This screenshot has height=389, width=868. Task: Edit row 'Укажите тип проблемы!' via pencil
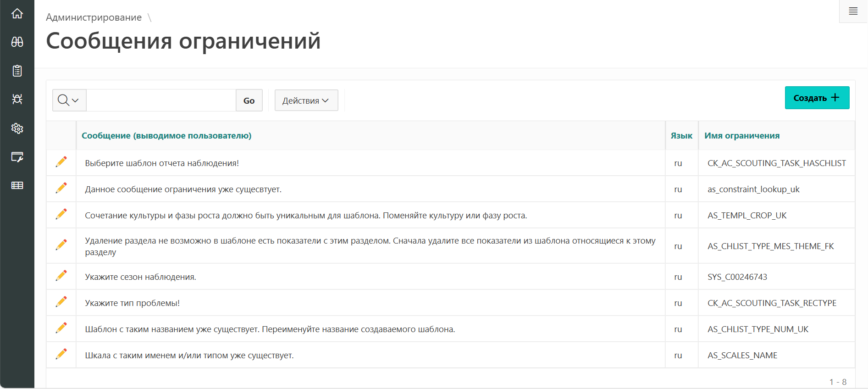(61, 302)
